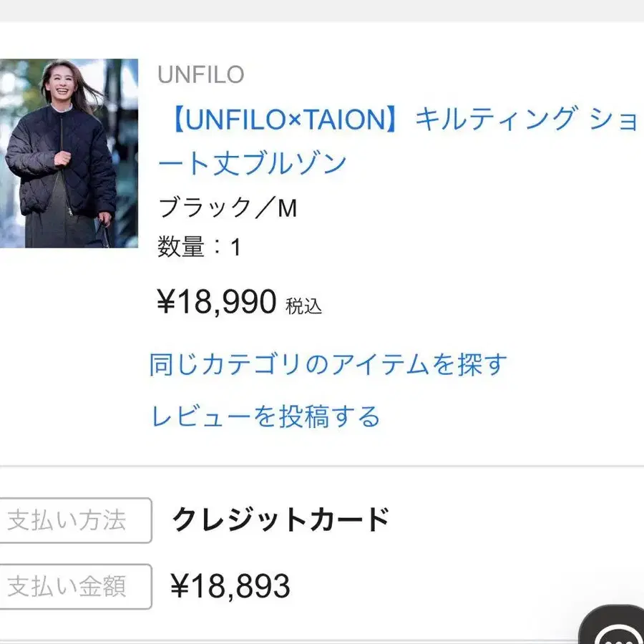Screen dimensions: 644x644
Task: Click the TAION word in product title
Action: pos(344,119)
